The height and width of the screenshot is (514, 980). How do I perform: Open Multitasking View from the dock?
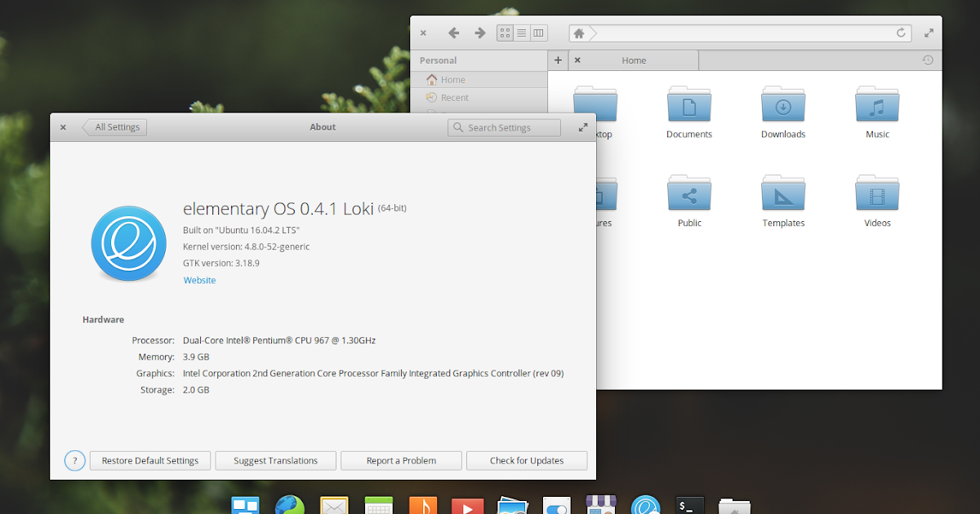[x=246, y=506]
